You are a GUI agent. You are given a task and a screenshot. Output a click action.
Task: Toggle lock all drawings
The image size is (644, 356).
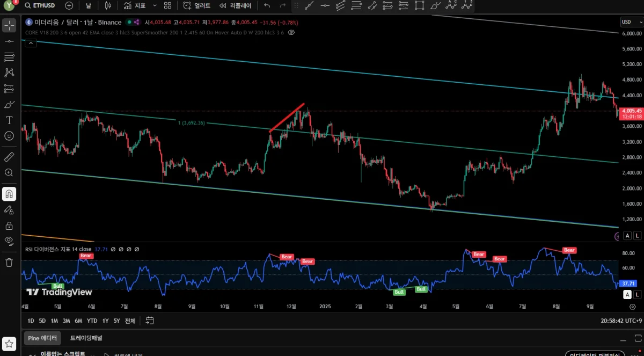coord(9,226)
